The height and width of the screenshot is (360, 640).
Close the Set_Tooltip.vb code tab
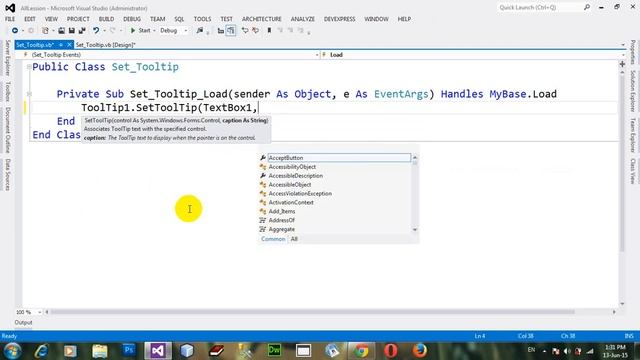69,45
